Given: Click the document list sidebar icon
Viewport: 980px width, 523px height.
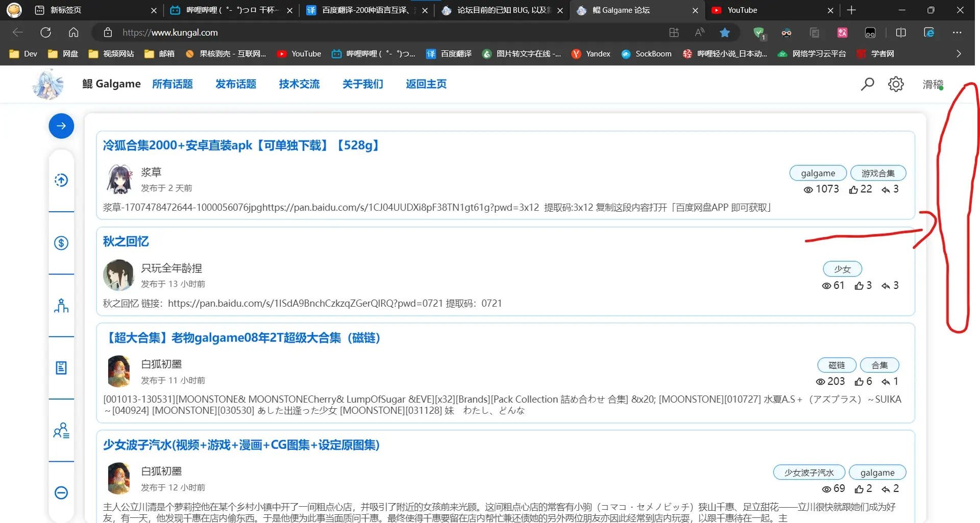Looking at the screenshot, I should click(x=61, y=368).
